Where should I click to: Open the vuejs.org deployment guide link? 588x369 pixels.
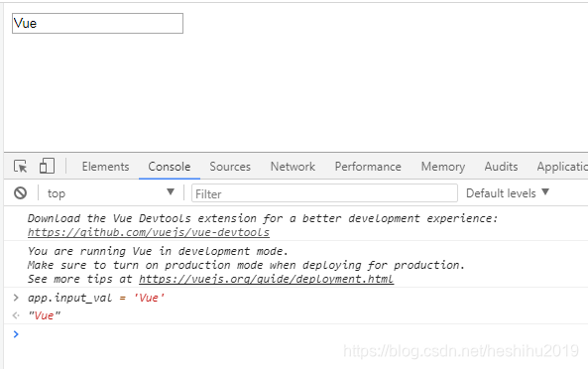(x=267, y=280)
